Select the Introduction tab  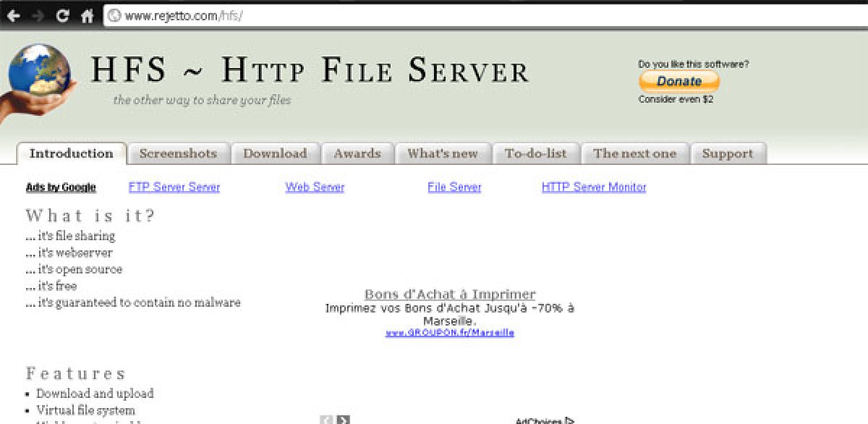pyautogui.click(x=72, y=153)
